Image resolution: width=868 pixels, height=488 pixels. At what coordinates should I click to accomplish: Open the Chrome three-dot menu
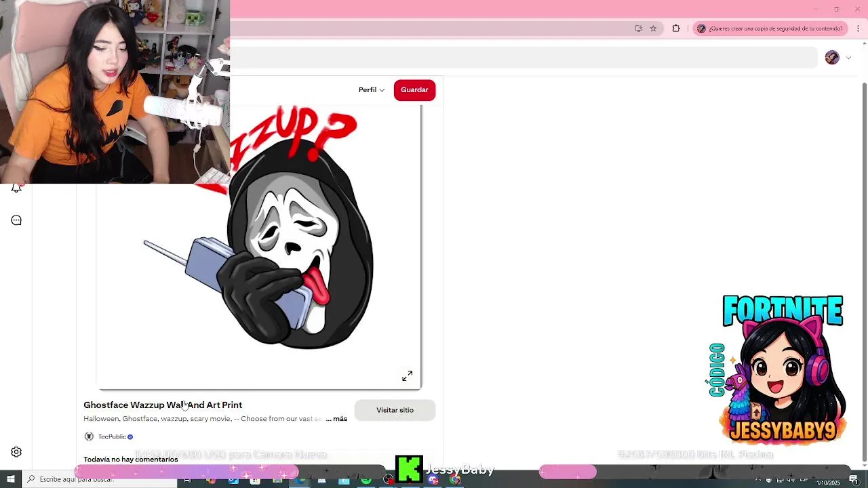click(x=858, y=28)
